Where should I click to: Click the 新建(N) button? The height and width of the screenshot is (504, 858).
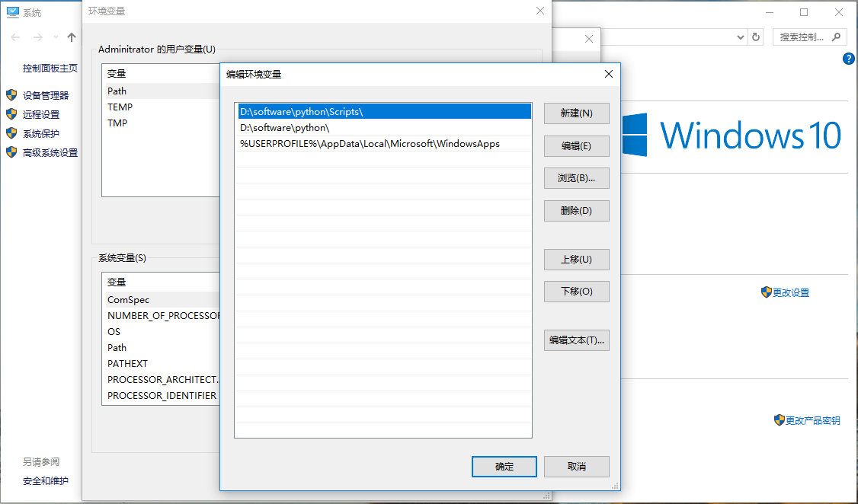pos(576,113)
